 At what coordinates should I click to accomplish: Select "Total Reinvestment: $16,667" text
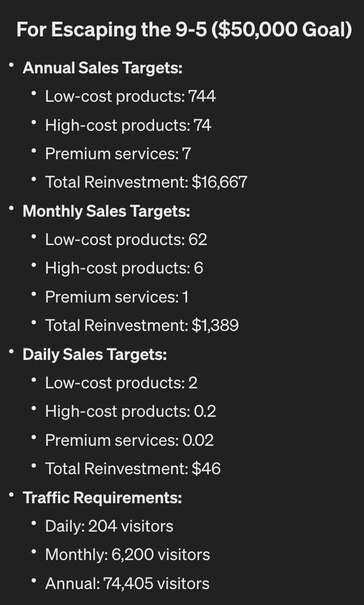click(x=146, y=183)
